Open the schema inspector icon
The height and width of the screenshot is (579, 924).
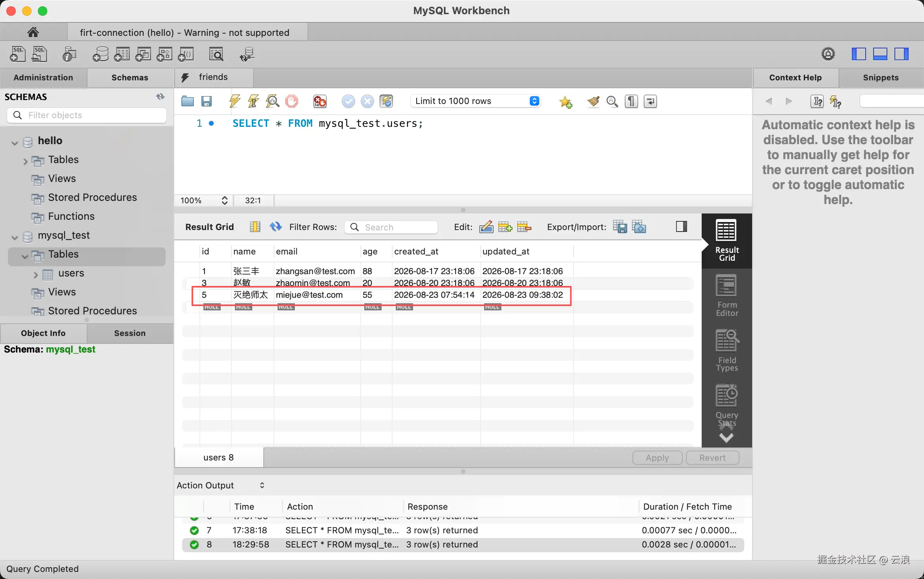(x=69, y=54)
